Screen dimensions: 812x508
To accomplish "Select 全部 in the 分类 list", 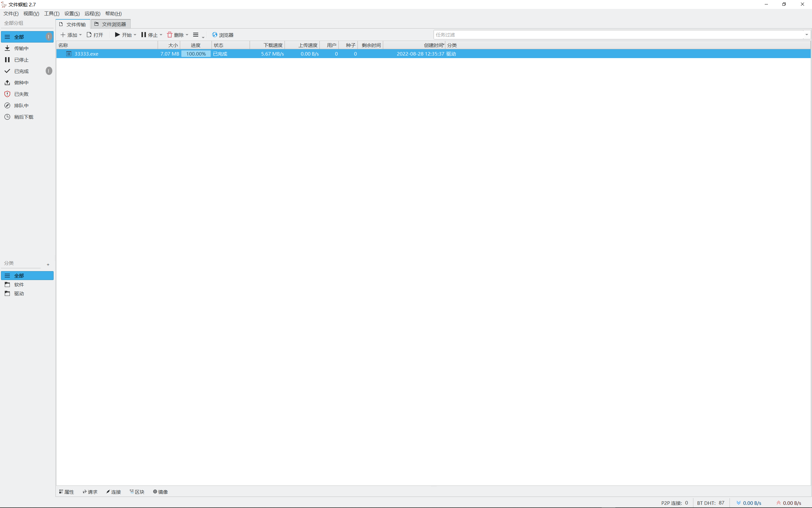I will [27, 276].
